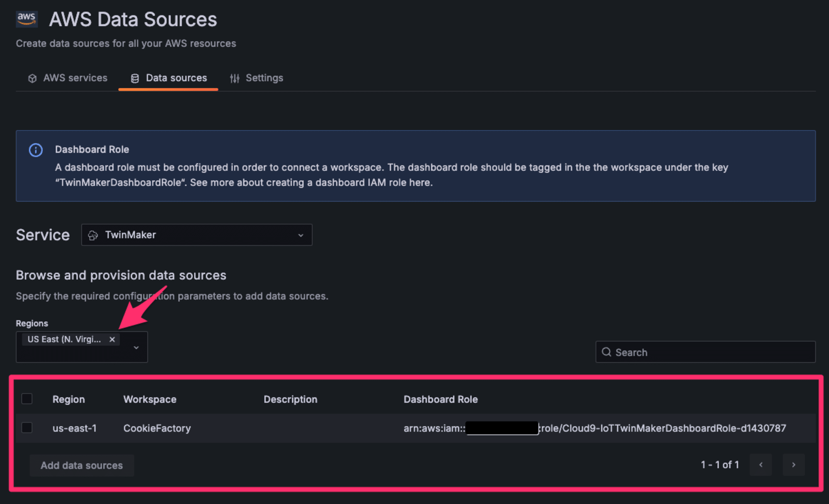
Task: Click the Region column header
Action: 68,400
